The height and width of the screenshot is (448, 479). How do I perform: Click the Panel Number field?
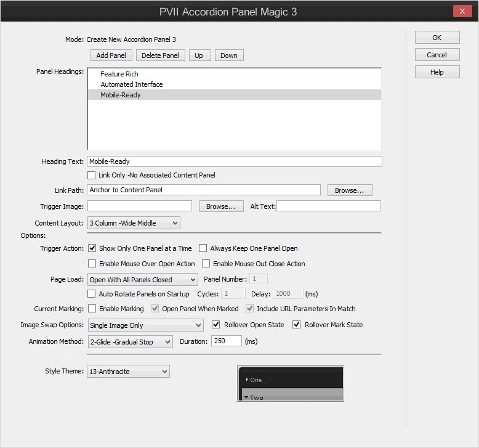[x=259, y=279]
